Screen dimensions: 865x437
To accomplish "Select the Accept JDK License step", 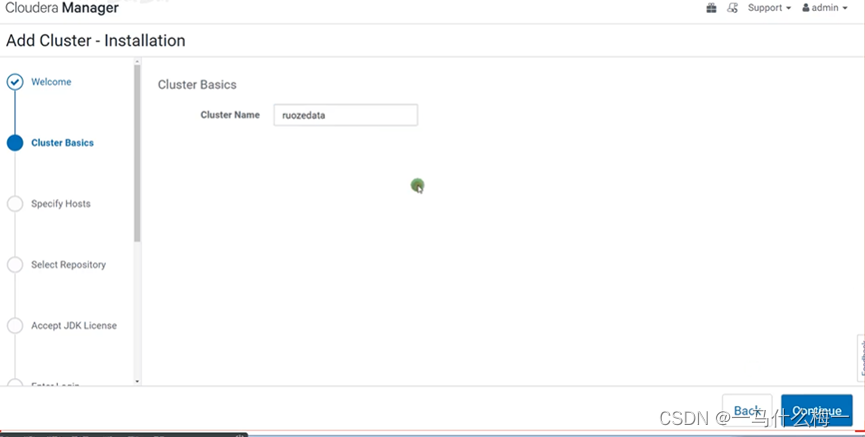I will (74, 326).
